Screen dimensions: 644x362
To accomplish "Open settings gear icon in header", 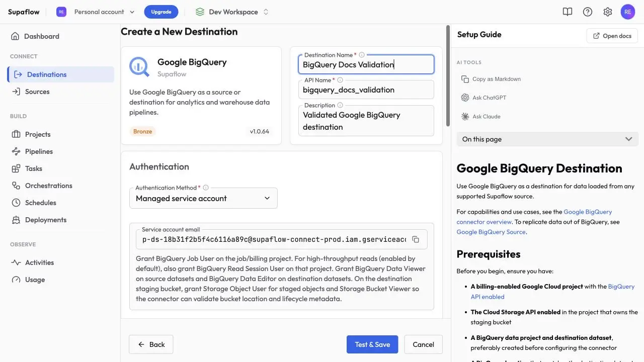I will (x=608, y=12).
